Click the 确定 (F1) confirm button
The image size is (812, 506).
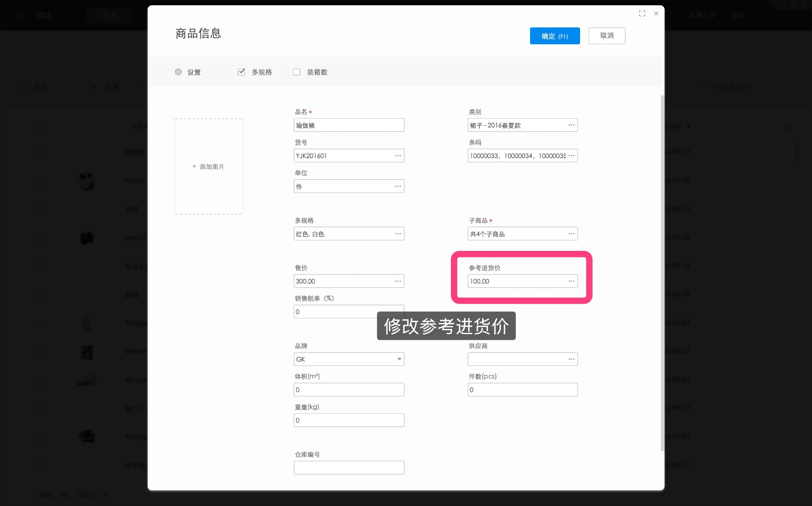(x=554, y=36)
